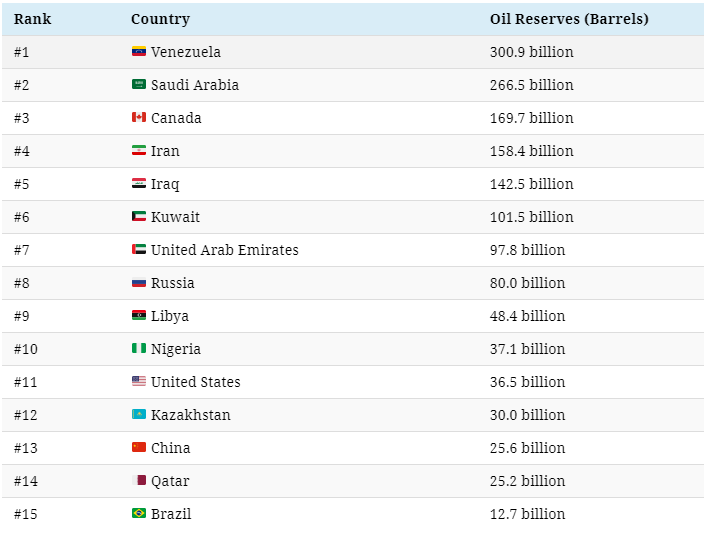Click the Russia flag icon
Viewport: 704px width, 536px height.
click(139, 283)
